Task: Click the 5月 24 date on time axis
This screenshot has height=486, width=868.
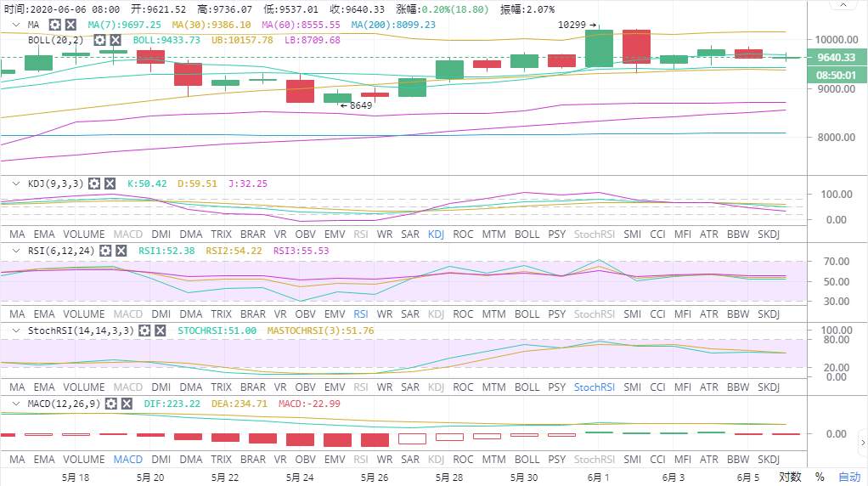Action: 300,478
